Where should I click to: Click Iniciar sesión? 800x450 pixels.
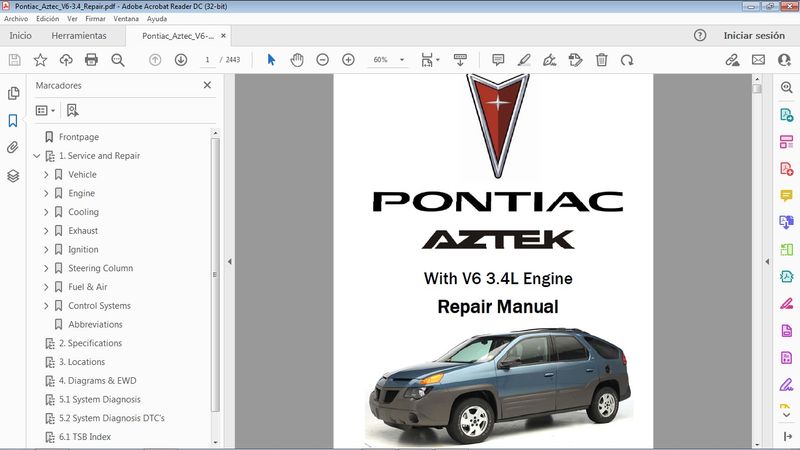[x=754, y=35]
